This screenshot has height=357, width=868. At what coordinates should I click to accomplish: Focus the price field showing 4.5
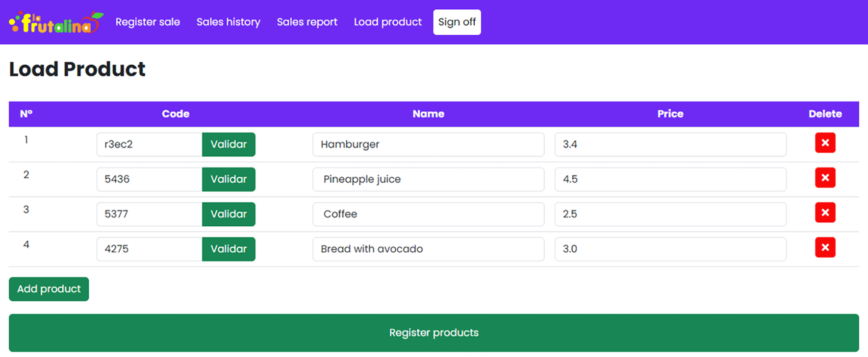click(670, 179)
